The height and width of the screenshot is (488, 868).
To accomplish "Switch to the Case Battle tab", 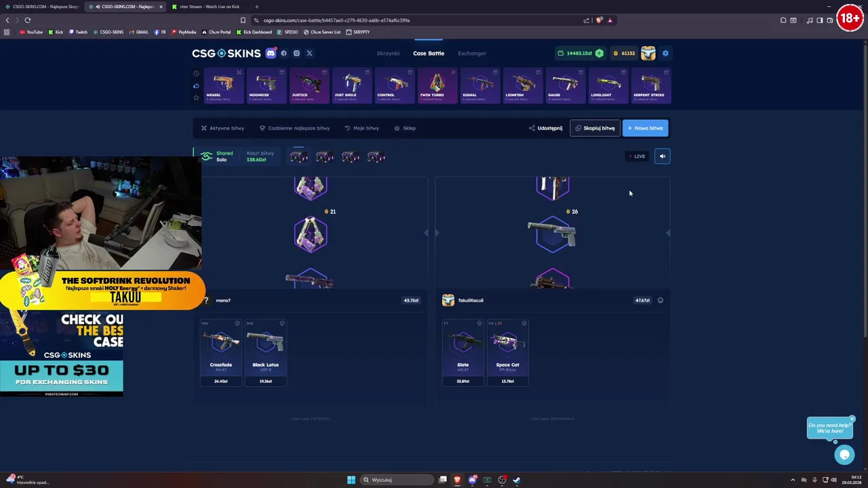I will [x=429, y=53].
